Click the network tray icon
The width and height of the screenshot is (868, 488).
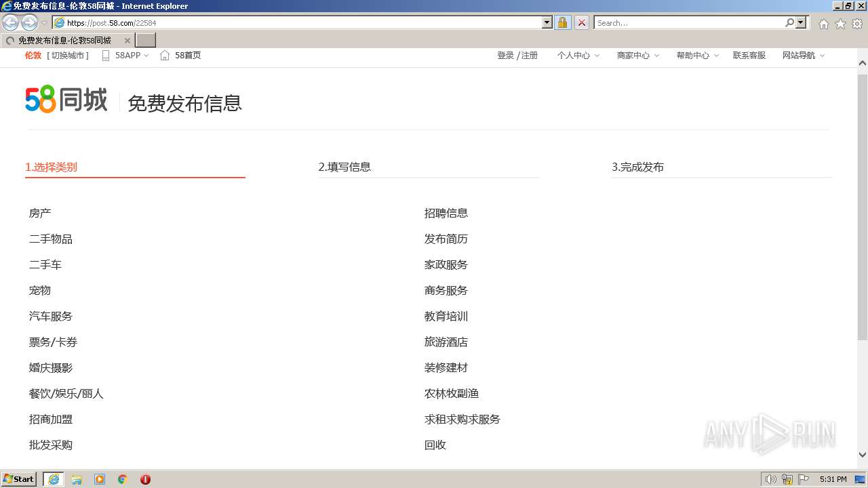[787, 479]
